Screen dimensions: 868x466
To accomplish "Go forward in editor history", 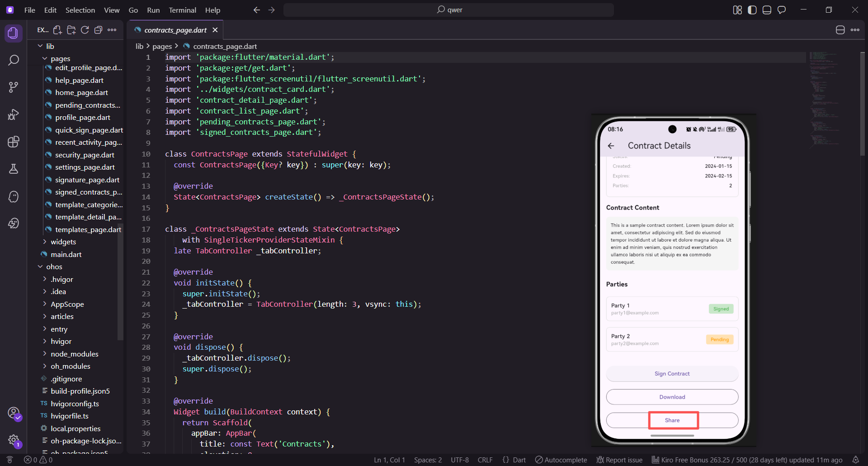I will coord(271,10).
